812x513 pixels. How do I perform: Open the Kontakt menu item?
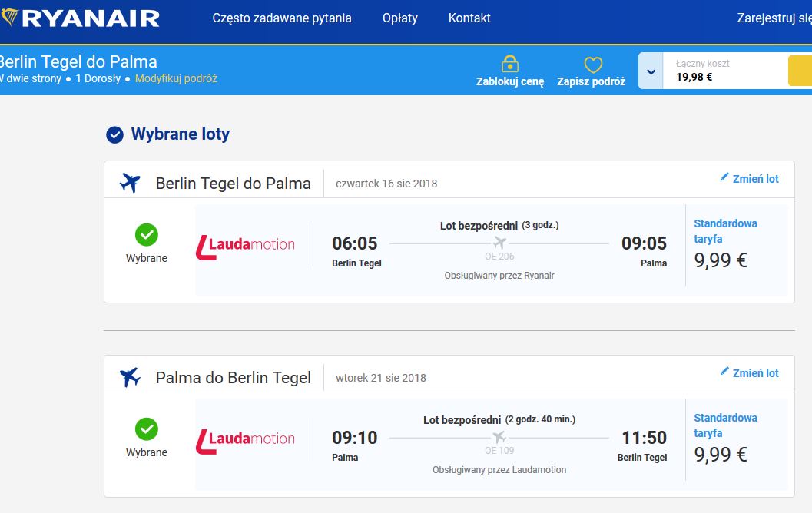coord(469,18)
